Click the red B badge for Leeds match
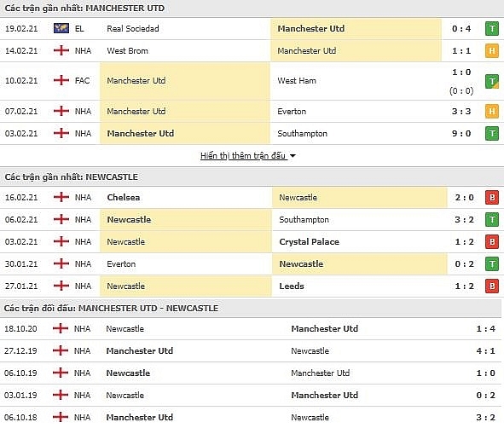The image size is (504, 428). coord(492,286)
